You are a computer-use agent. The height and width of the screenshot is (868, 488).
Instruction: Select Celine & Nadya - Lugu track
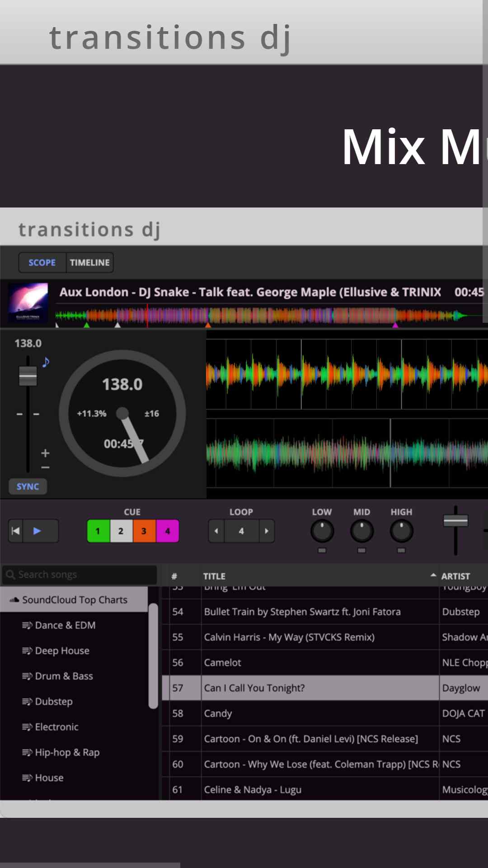[x=253, y=789]
